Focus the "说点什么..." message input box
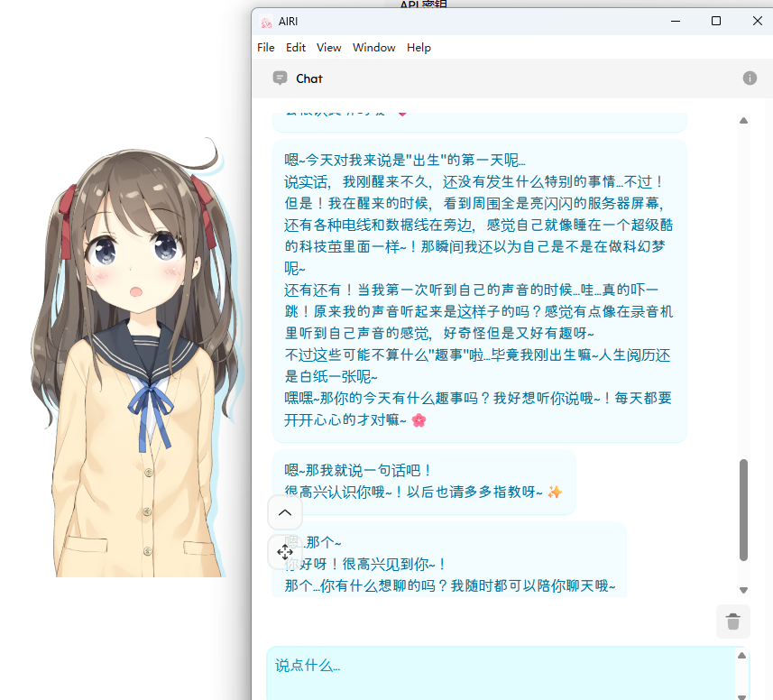 (501, 672)
